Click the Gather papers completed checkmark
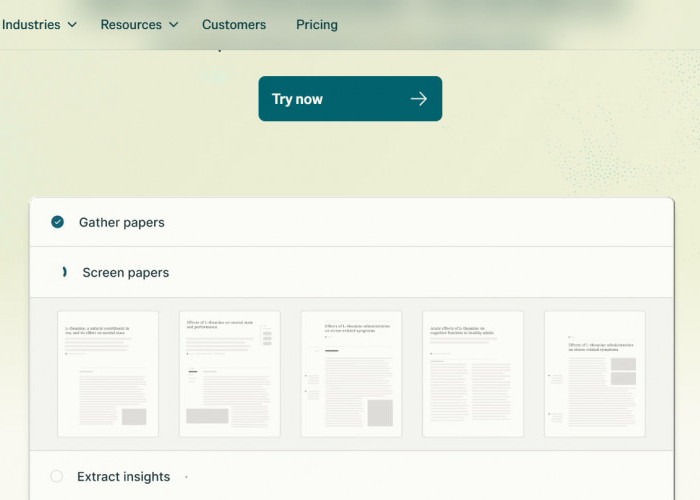Image resolution: width=700 pixels, height=500 pixels. 57,222
